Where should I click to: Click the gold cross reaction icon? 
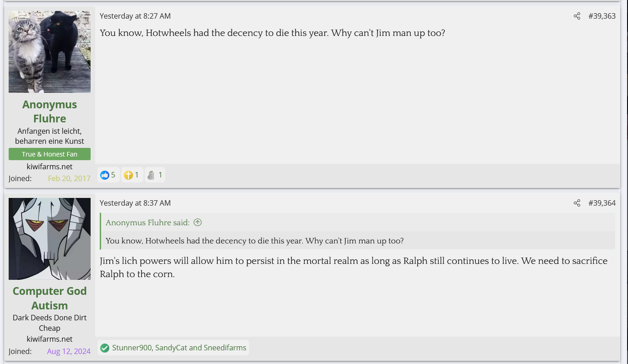coord(128,175)
